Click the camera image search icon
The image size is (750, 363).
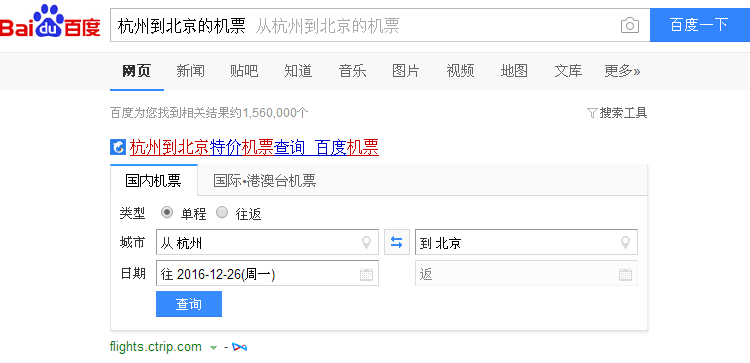(629, 25)
